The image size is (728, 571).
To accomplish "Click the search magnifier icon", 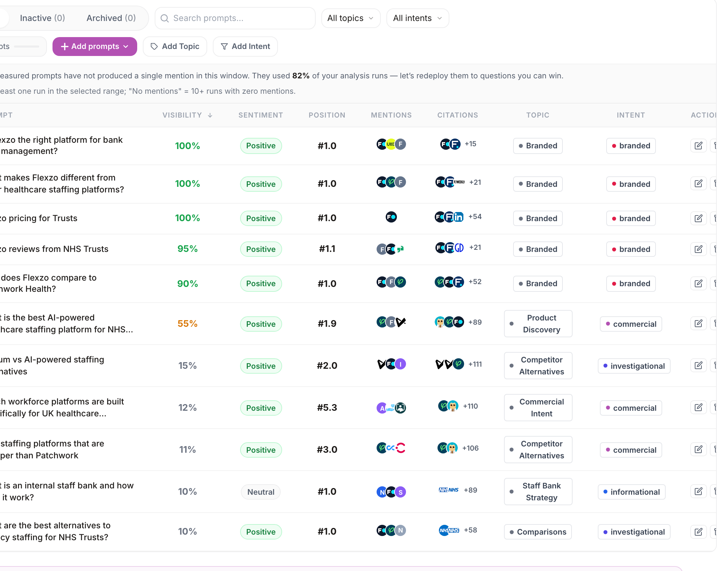I will click(164, 18).
